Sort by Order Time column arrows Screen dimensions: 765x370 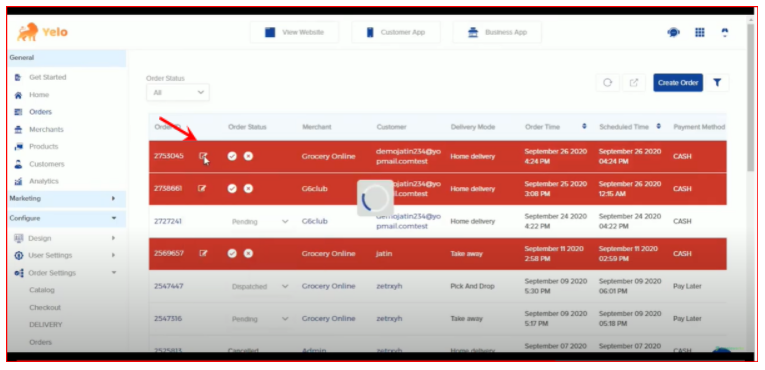coord(584,126)
